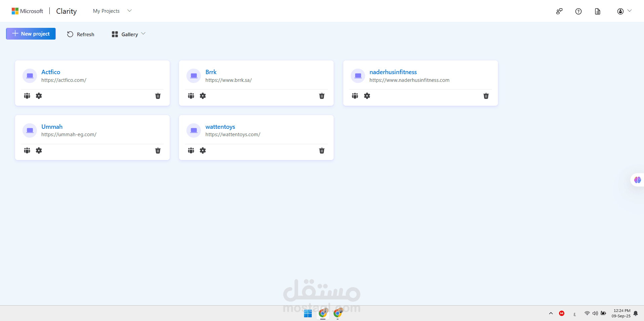Open the naderhusinfitness project link
The width and height of the screenshot is (644, 321).
(393, 72)
